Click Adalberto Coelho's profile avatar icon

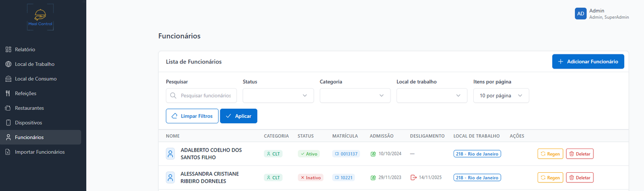pos(170,154)
